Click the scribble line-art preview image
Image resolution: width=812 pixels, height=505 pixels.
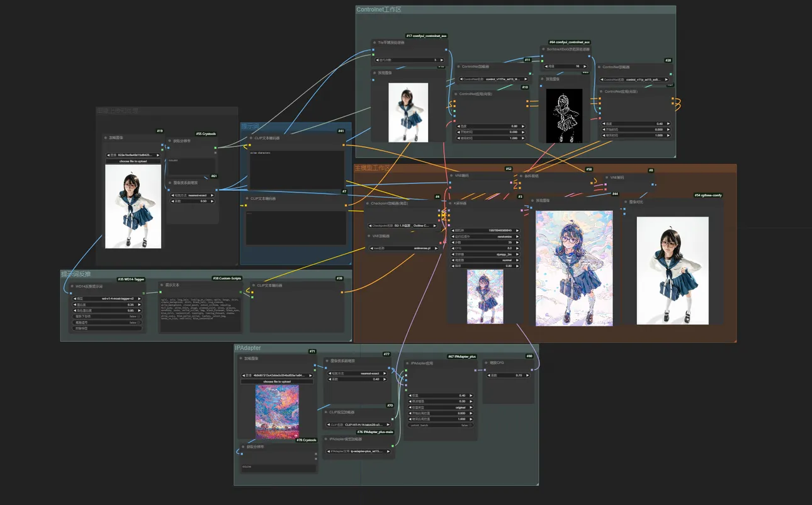coord(564,115)
